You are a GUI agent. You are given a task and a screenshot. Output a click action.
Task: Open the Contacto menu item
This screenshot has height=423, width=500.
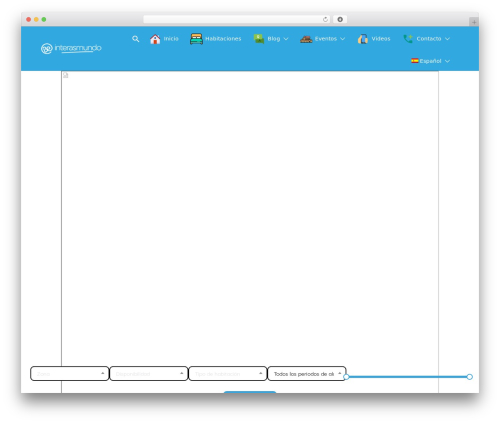tap(429, 39)
